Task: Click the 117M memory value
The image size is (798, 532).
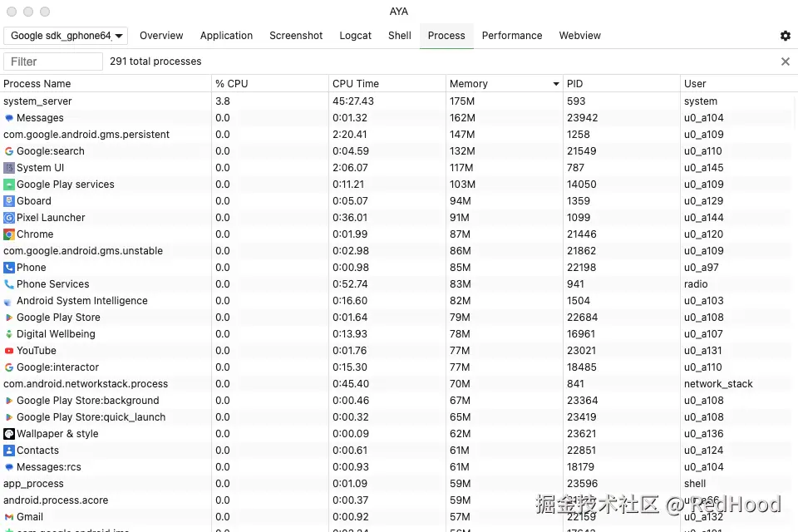Action: click(x=461, y=168)
